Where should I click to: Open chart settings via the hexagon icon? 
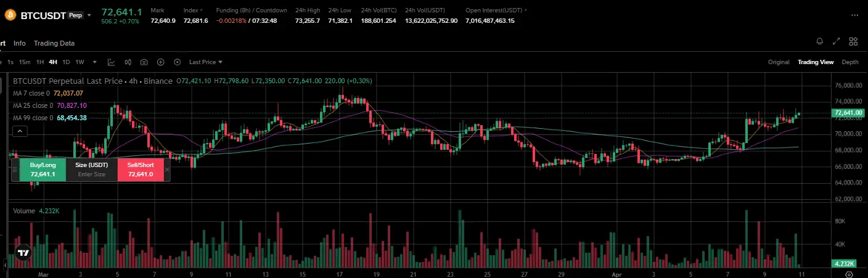click(178, 62)
